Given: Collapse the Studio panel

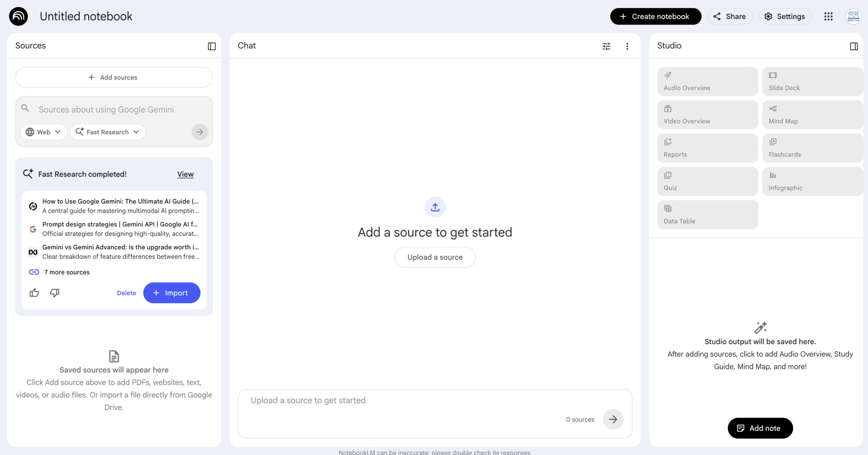Looking at the screenshot, I should [854, 46].
